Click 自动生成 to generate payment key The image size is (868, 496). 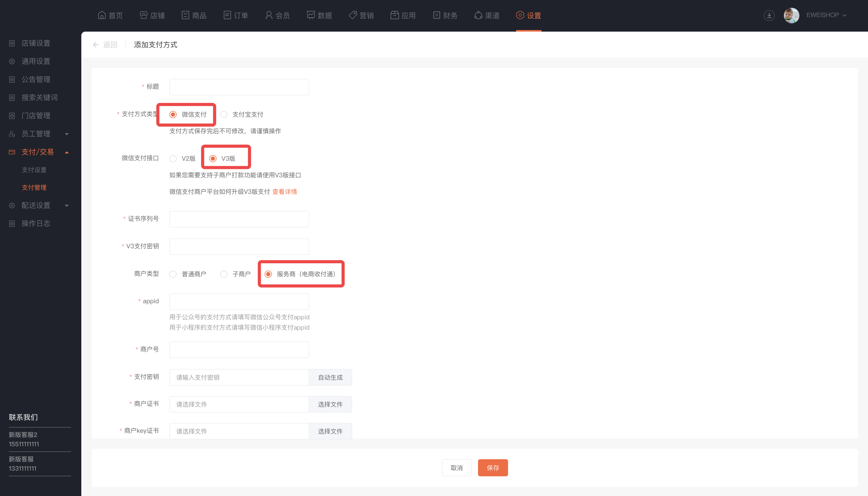[x=330, y=378]
